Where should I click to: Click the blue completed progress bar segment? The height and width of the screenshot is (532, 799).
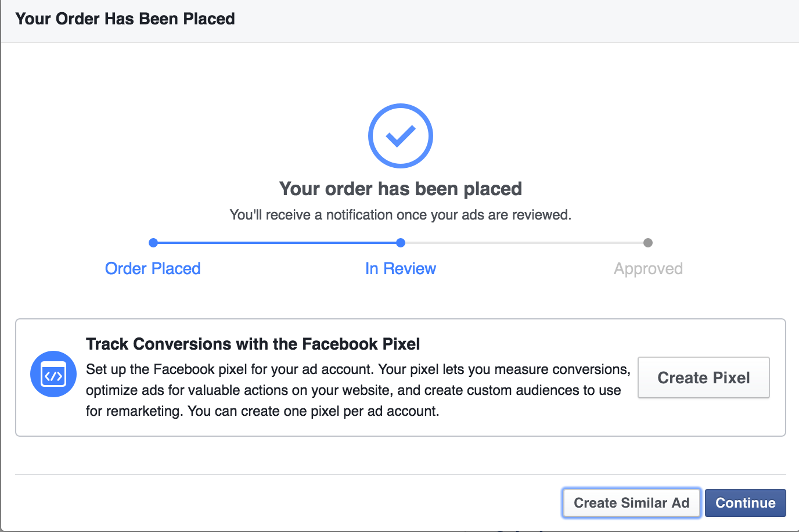pyautogui.click(x=277, y=243)
